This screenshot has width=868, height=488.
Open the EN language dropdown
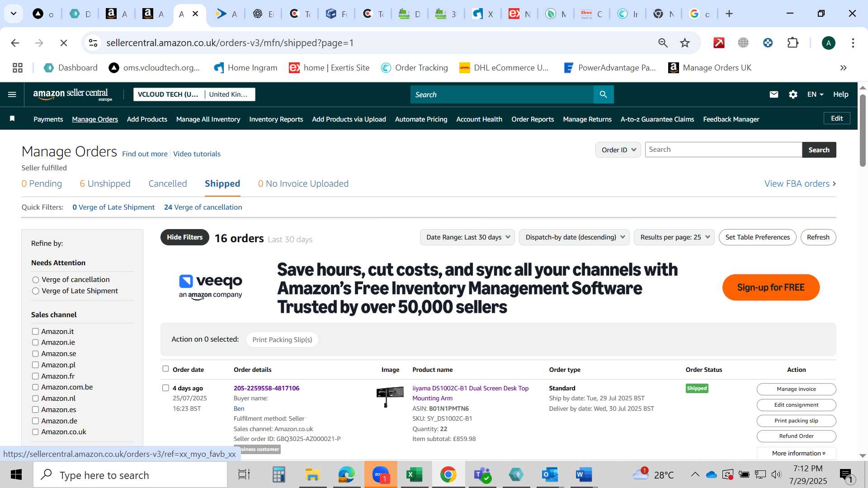816,94
